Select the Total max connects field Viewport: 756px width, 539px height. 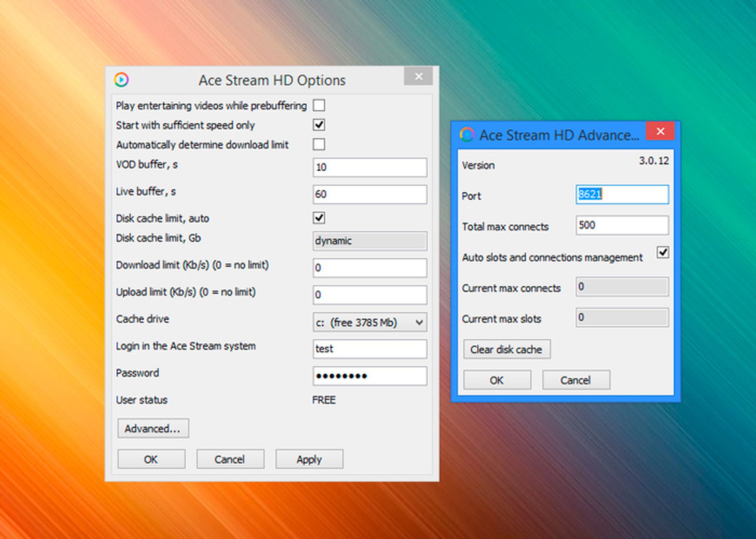[622, 225]
